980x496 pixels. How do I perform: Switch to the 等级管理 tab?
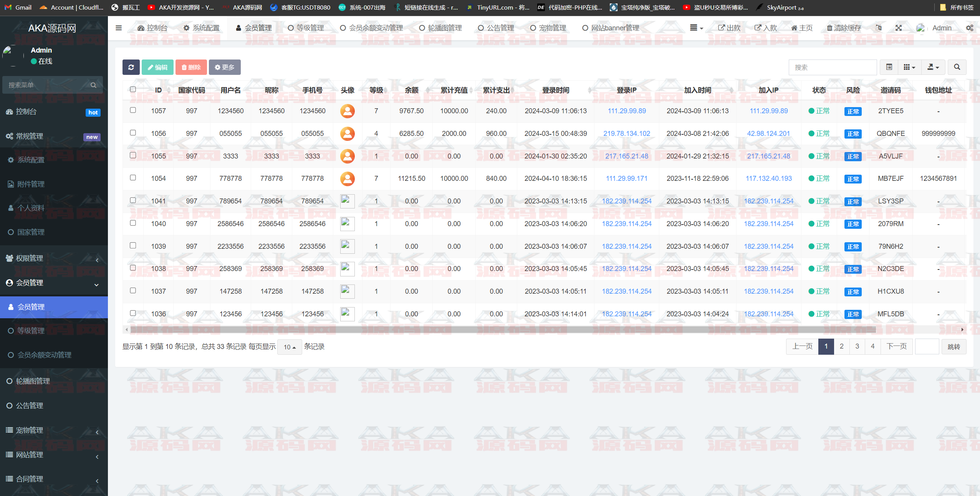pyautogui.click(x=306, y=28)
